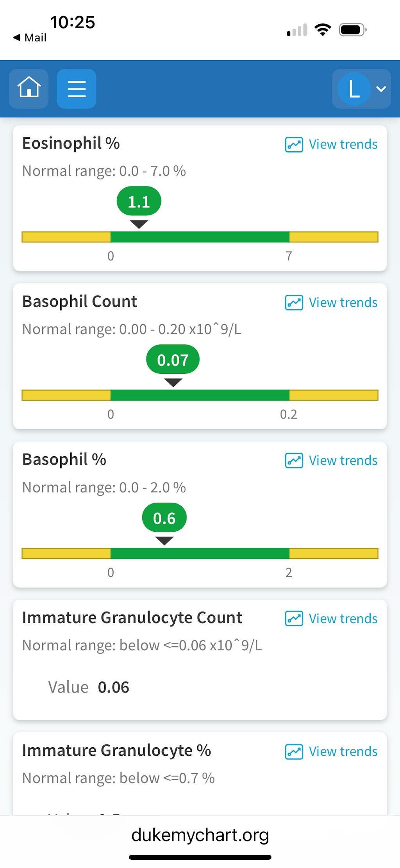Tap the L profile avatar
Viewport: 400px width, 868px height.
click(354, 89)
